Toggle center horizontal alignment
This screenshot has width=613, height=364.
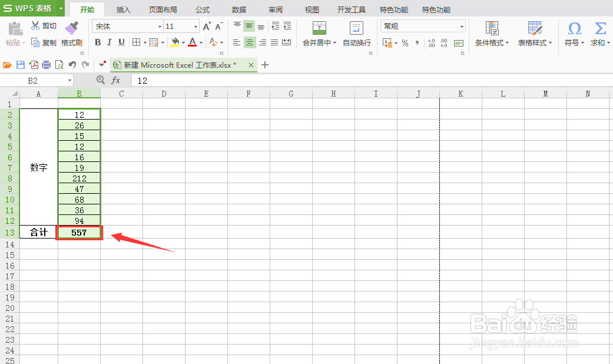[x=250, y=42]
